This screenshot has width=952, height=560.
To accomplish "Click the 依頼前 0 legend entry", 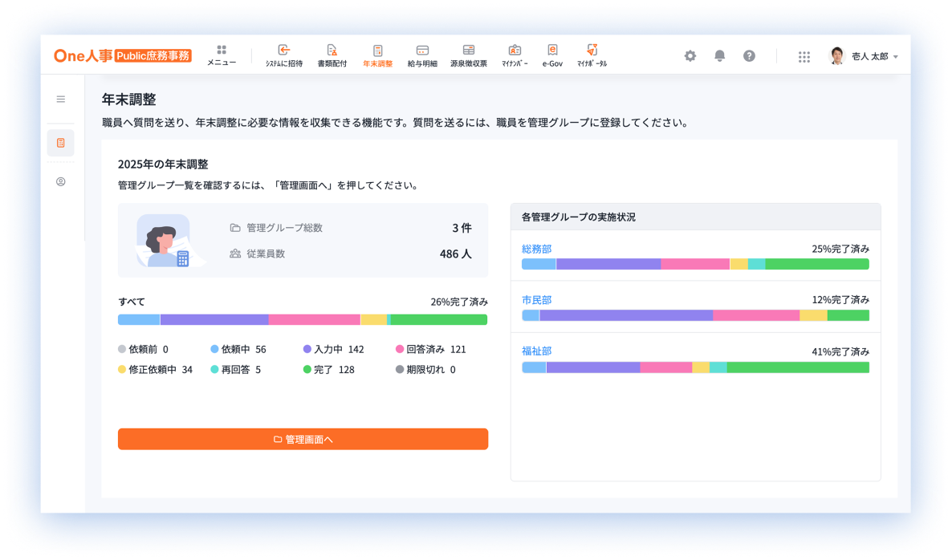I will pyautogui.click(x=144, y=350).
